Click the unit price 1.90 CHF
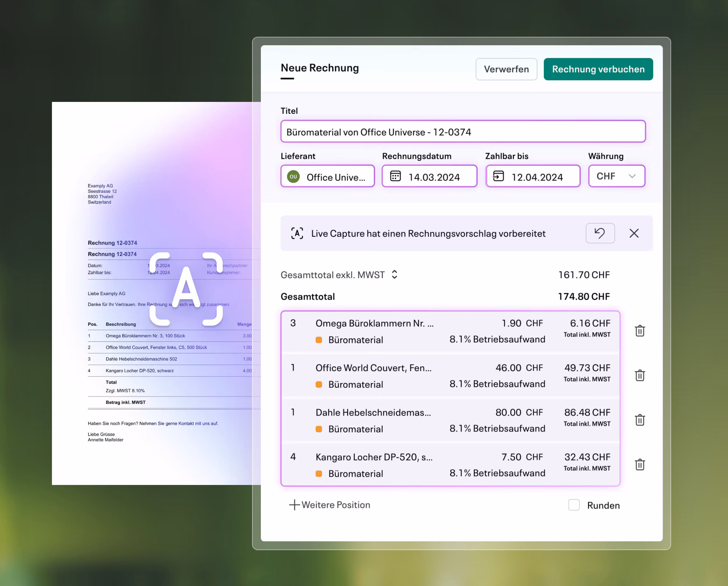This screenshot has height=586, width=728. pyautogui.click(x=522, y=324)
